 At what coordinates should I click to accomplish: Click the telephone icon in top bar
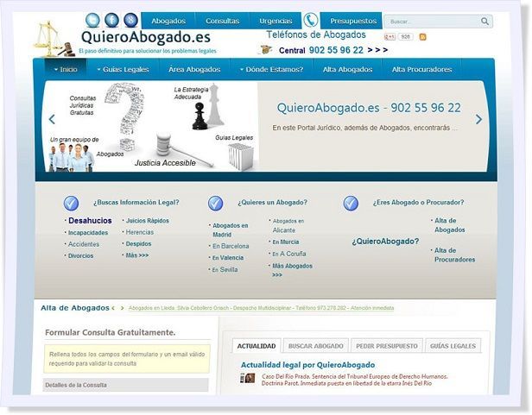click(310, 21)
